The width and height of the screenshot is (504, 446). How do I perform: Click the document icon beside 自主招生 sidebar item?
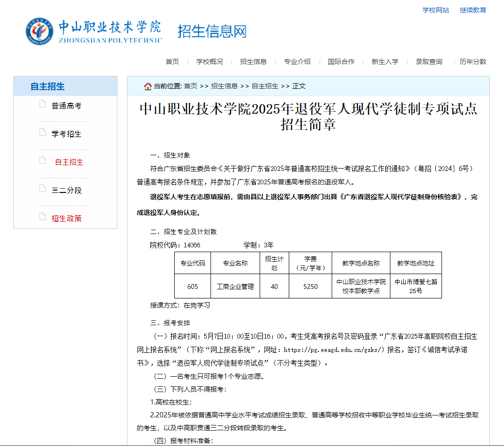42,160
